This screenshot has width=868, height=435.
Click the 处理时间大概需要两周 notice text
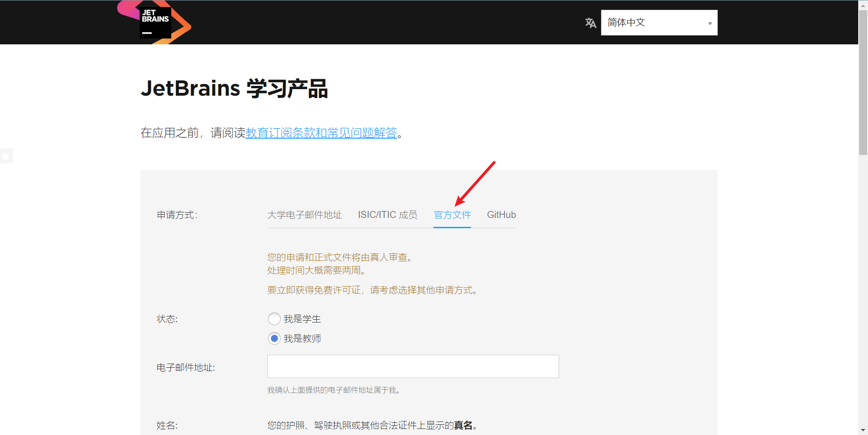coord(317,270)
